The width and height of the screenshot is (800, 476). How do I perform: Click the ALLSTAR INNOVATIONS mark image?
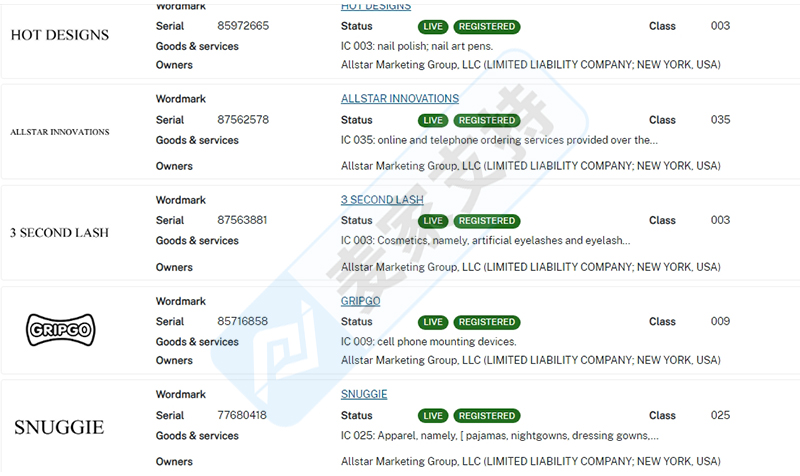pos(60,132)
